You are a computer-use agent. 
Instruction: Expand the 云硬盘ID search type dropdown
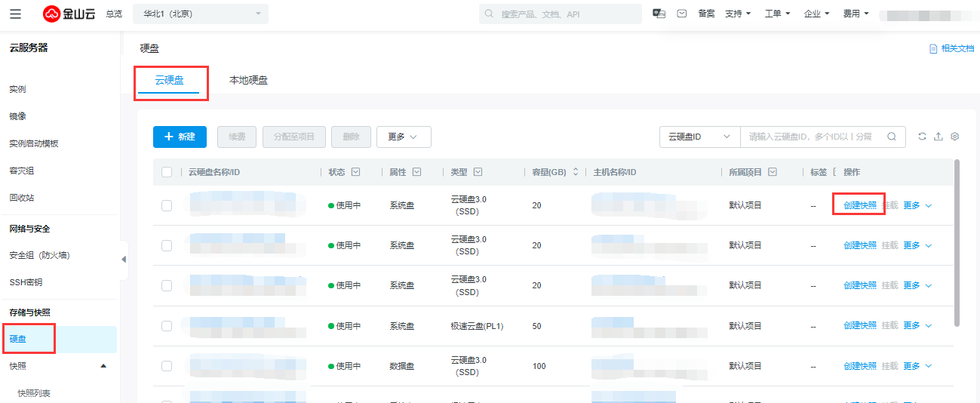point(699,137)
